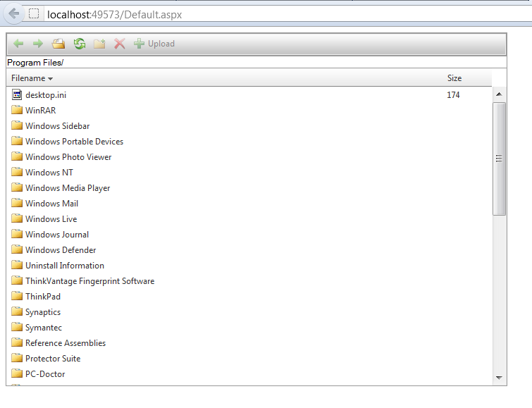Select the Protector Suite name
This screenshot has height=408, width=532.
click(53, 359)
